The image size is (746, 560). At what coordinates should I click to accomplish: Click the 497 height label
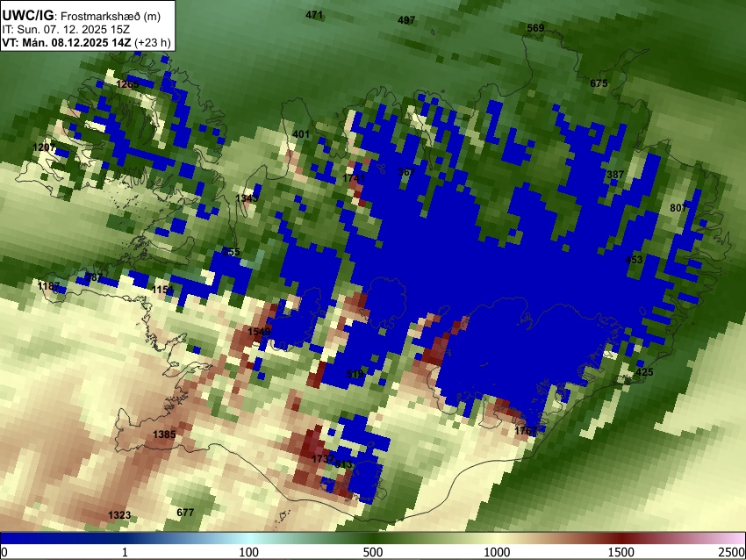tap(406, 20)
